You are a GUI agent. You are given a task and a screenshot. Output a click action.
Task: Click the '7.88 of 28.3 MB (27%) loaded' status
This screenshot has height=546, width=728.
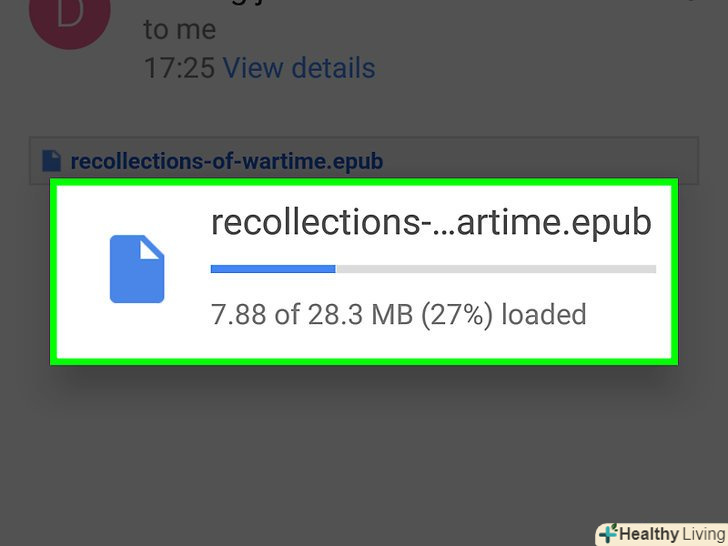(x=398, y=314)
